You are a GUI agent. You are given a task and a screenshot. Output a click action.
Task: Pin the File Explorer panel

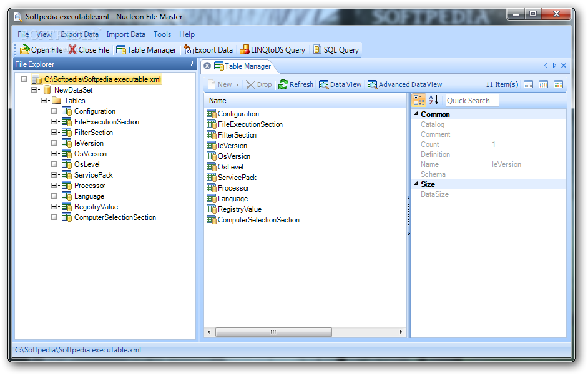[x=191, y=64]
